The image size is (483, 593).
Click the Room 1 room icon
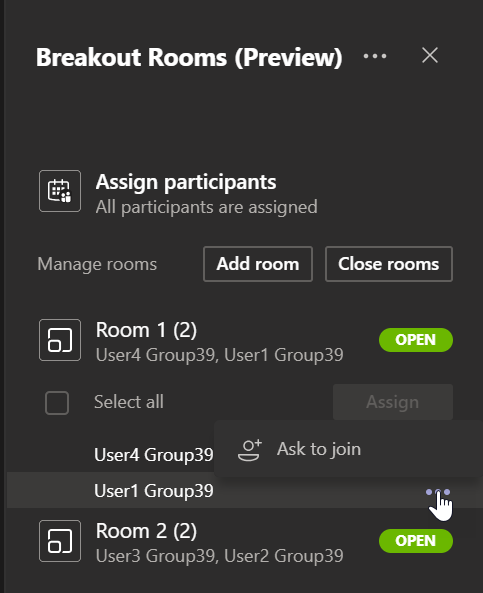[60, 340]
